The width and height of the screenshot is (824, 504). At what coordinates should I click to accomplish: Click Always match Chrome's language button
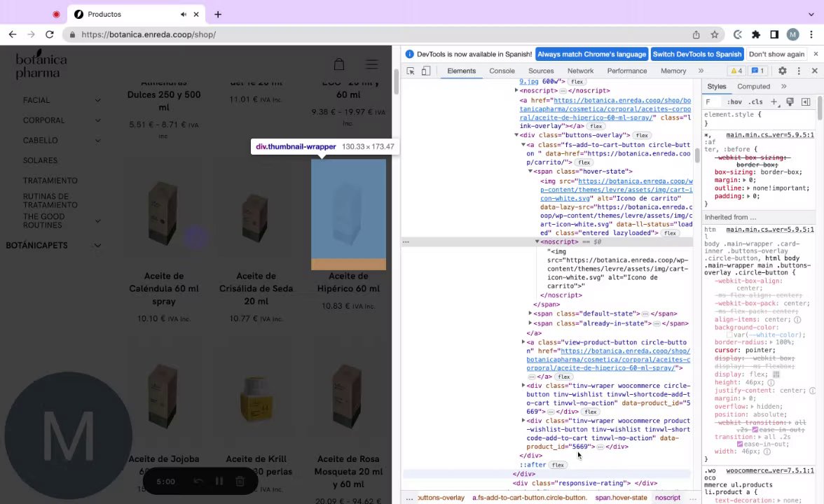click(x=591, y=54)
